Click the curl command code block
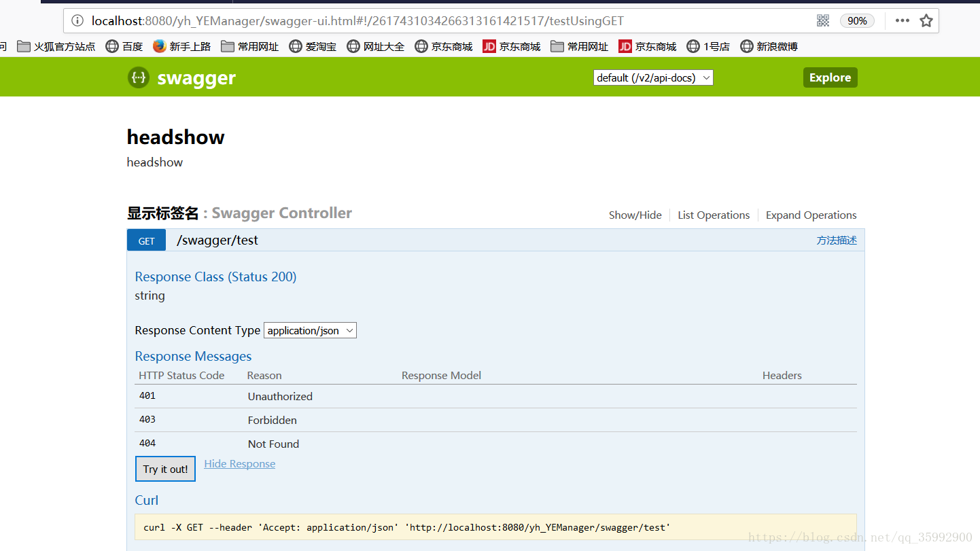This screenshot has height=551, width=980. click(x=495, y=527)
